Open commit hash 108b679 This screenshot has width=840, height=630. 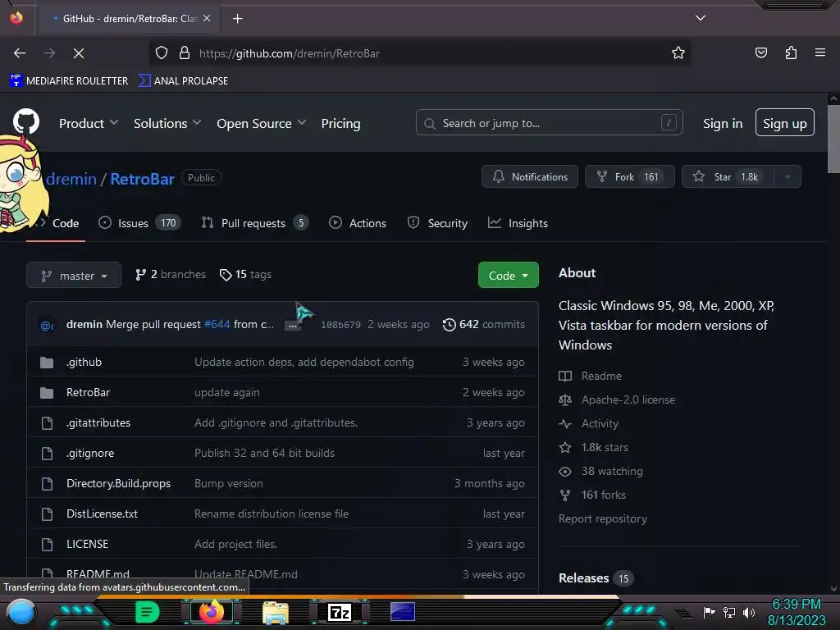point(340,325)
